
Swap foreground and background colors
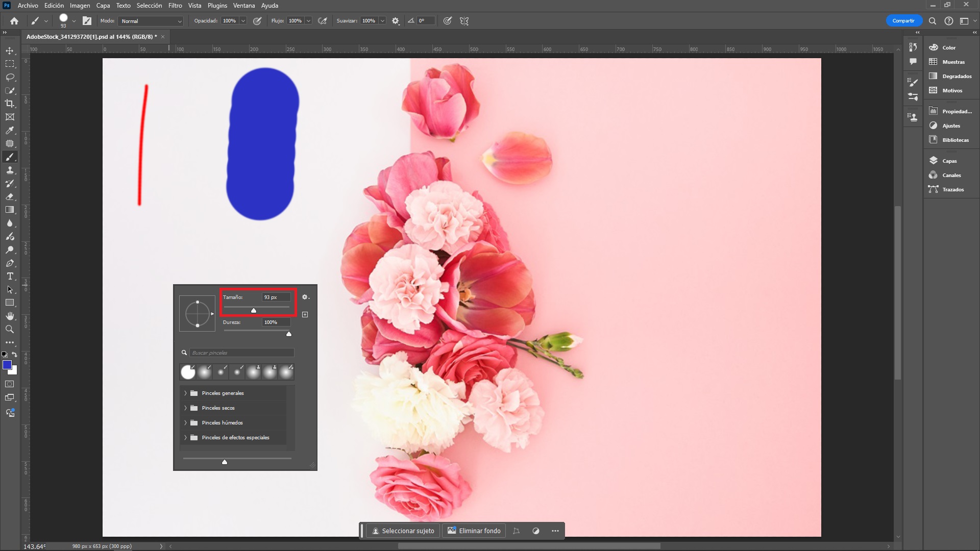point(14,355)
